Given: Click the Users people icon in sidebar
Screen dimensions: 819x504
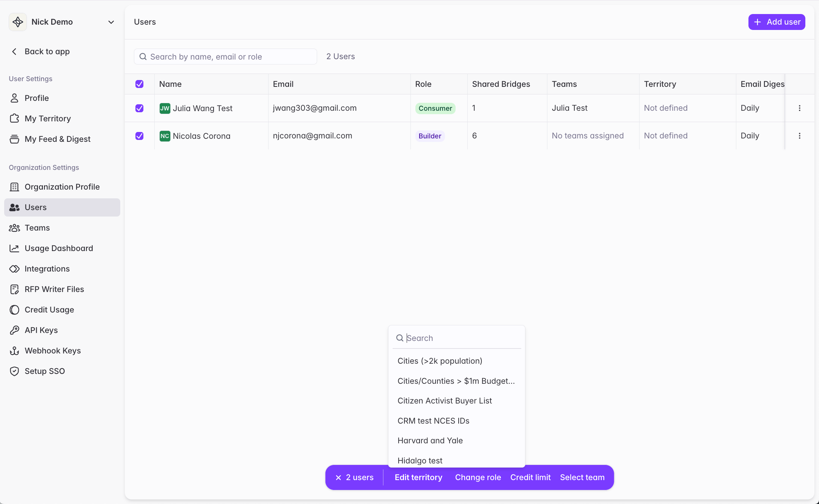Looking at the screenshot, I should pyautogui.click(x=14, y=207).
